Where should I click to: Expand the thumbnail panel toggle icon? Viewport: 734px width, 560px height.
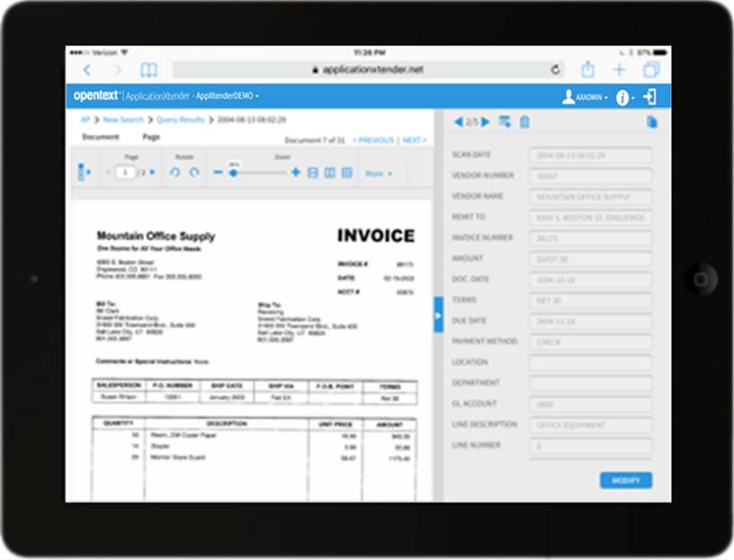[x=85, y=173]
